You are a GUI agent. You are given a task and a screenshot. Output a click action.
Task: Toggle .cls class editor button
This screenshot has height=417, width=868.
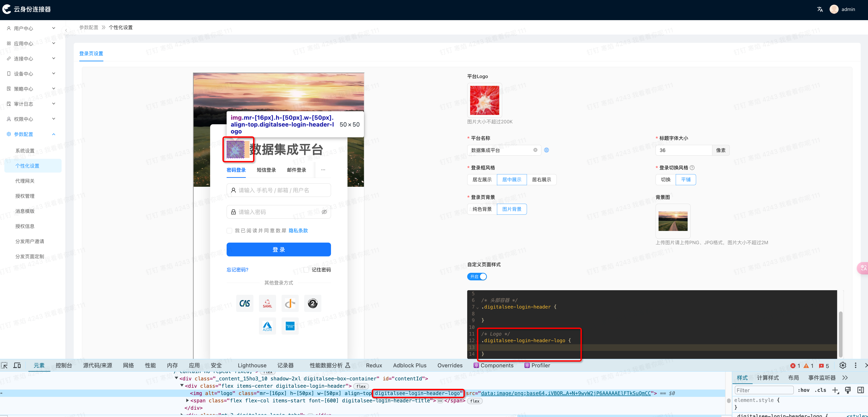[820, 390]
